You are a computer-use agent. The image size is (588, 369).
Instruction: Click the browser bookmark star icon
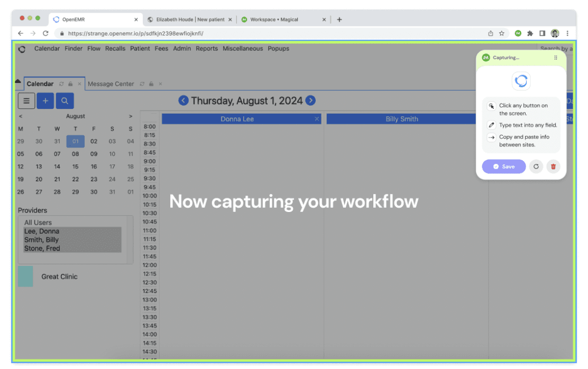click(x=501, y=33)
